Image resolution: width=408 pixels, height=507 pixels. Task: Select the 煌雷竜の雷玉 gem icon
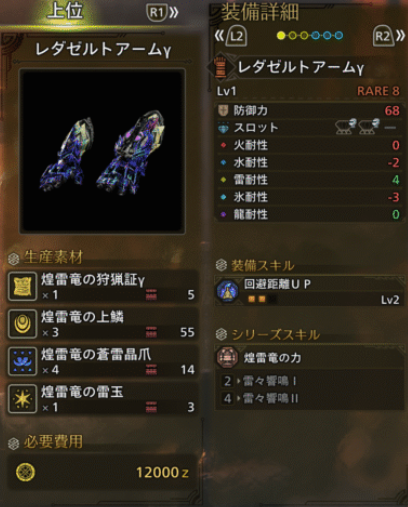[x=22, y=398]
